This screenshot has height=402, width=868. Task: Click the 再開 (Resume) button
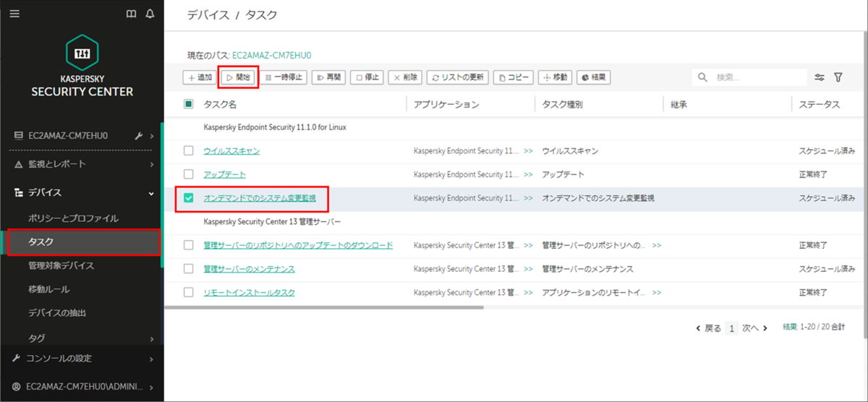(x=328, y=77)
